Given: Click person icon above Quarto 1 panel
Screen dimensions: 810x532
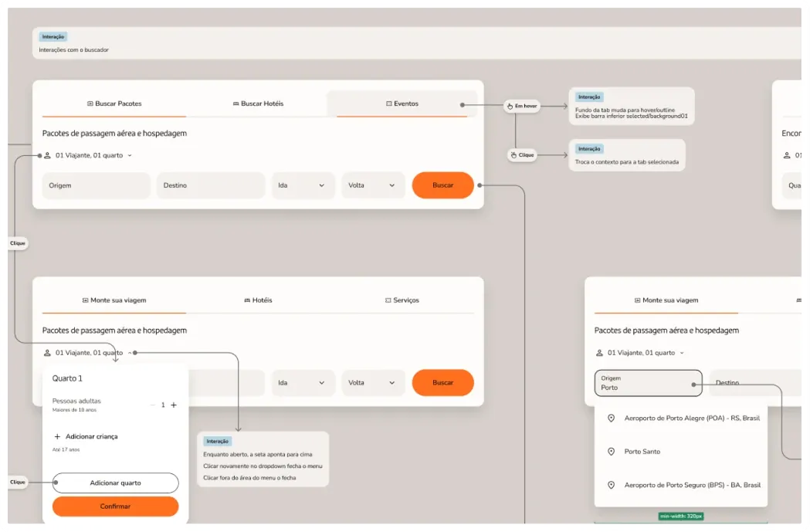Looking at the screenshot, I should point(47,353).
